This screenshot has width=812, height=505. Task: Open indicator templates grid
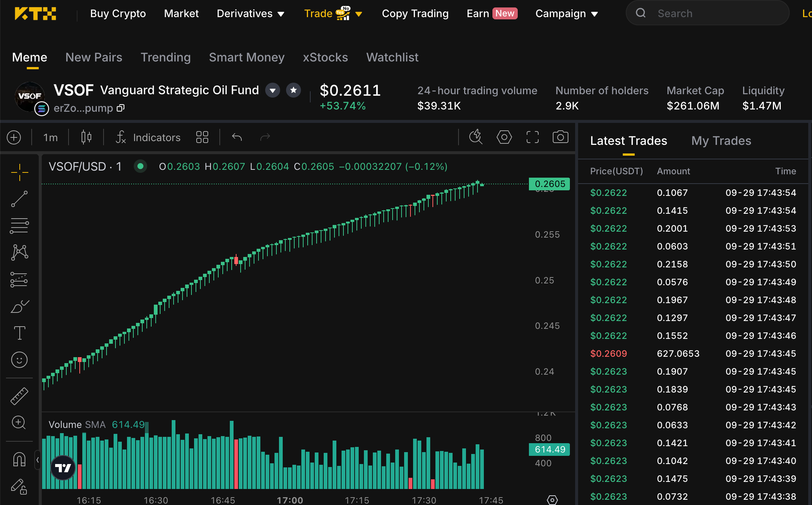click(x=202, y=137)
